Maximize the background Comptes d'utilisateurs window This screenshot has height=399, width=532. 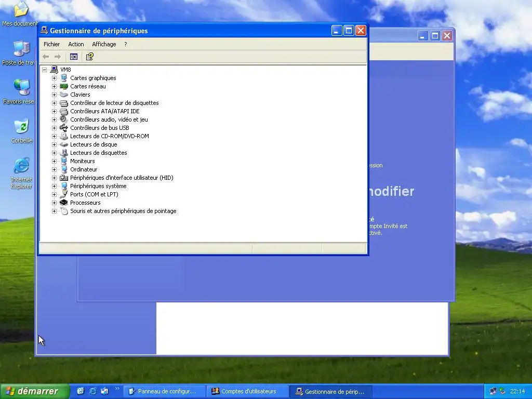[x=435, y=36]
